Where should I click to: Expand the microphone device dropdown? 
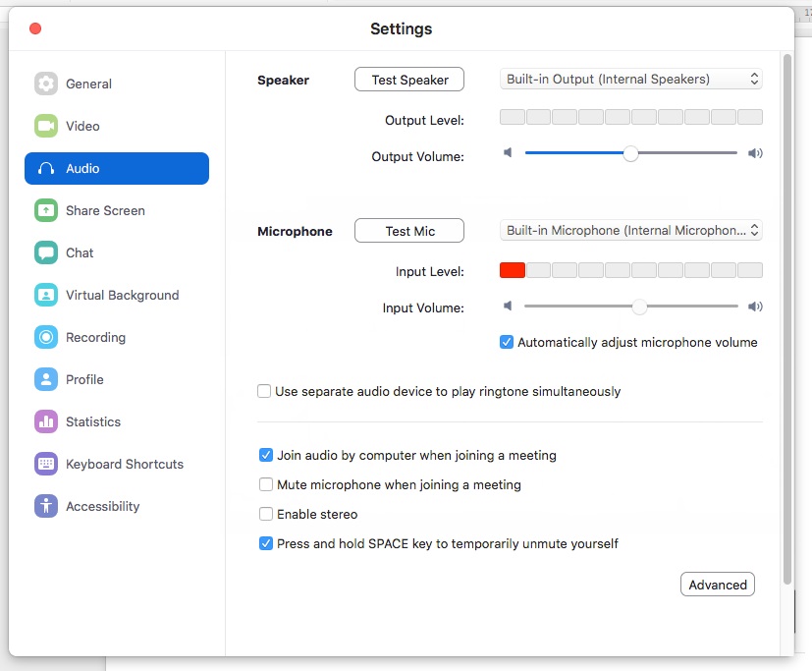630,231
